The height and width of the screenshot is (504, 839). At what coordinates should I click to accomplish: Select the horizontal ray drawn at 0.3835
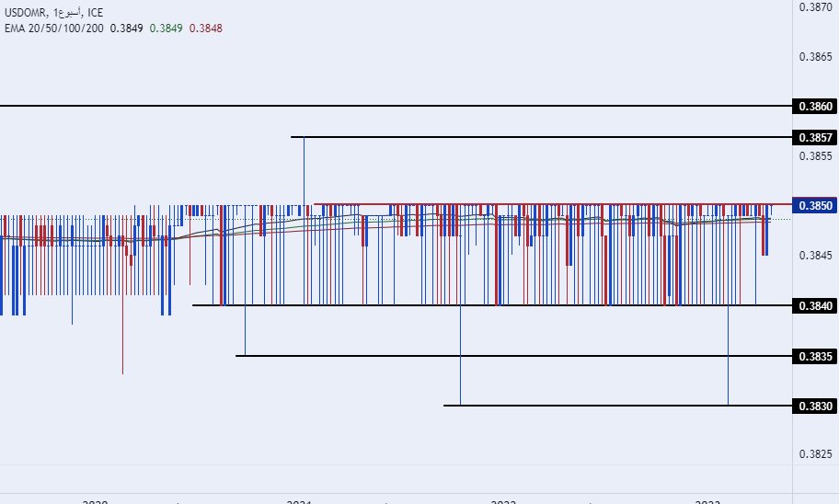pos(513,356)
